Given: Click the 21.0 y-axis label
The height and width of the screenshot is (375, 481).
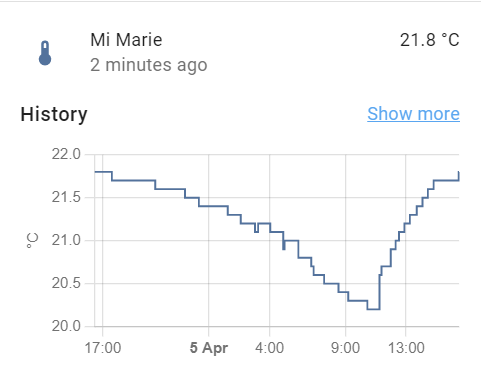Looking at the screenshot, I should point(66,240).
